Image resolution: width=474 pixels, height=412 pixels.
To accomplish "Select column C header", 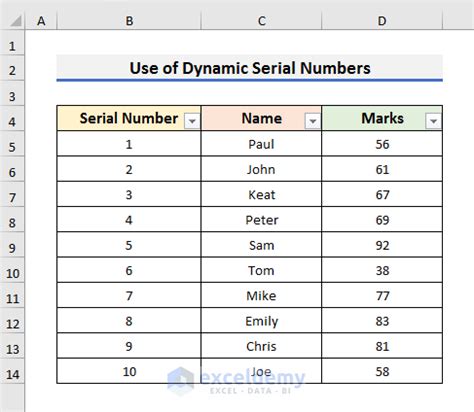I will (262, 21).
